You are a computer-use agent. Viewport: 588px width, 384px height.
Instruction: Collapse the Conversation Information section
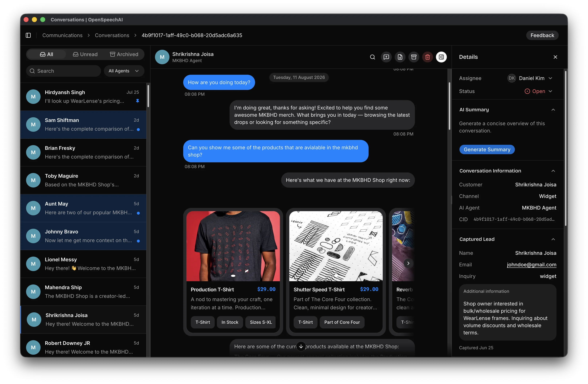[x=553, y=171]
